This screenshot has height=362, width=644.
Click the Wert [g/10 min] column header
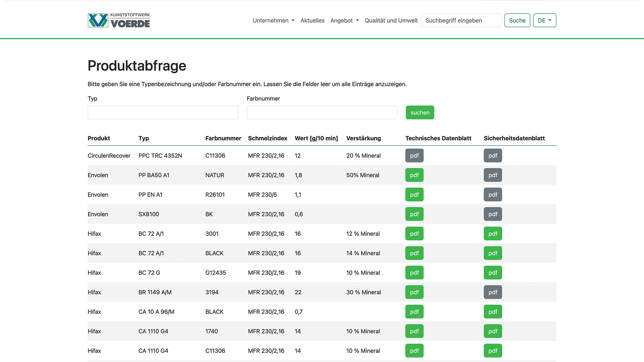point(316,138)
